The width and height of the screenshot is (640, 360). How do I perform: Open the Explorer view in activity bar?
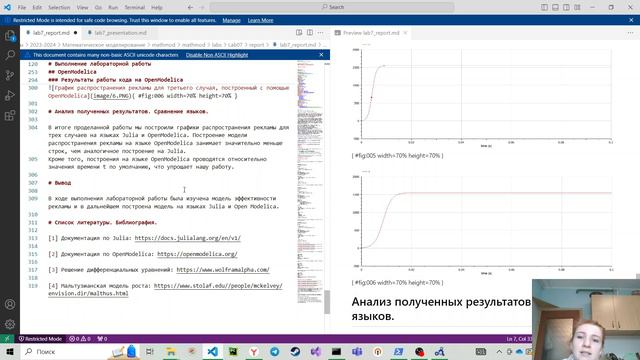(x=10, y=36)
